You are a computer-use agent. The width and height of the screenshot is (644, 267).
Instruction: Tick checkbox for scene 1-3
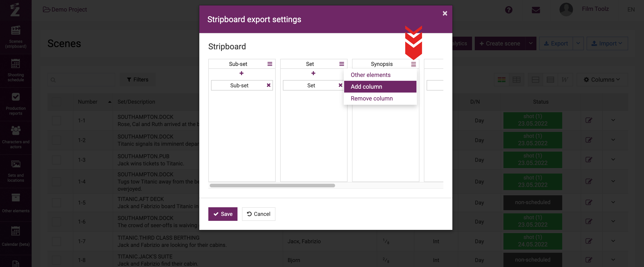click(56, 160)
